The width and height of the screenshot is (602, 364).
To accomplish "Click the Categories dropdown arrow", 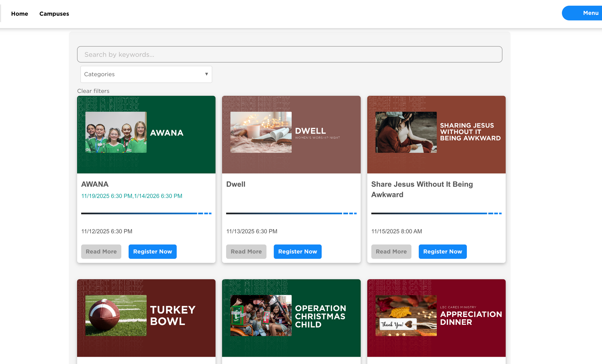I will [206, 74].
